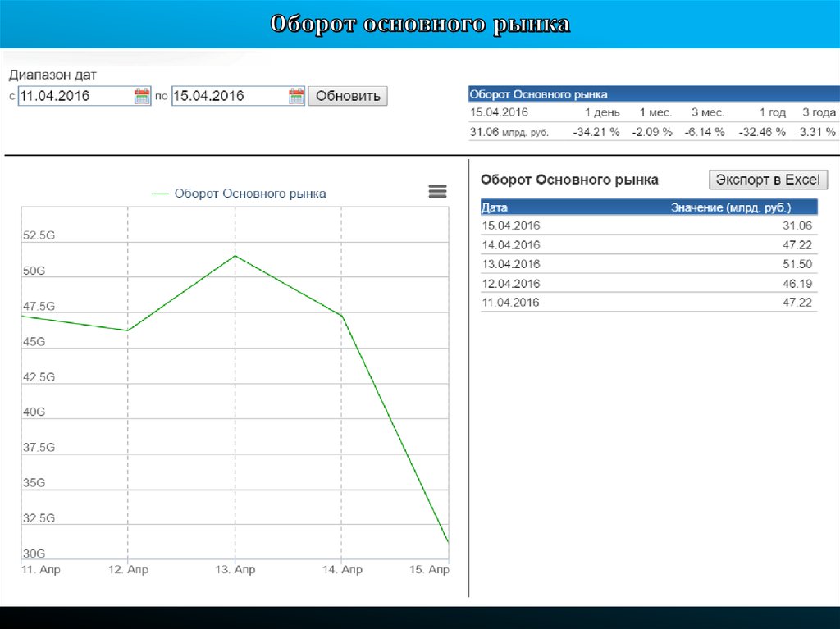Click the -34.21 % one-day change value
The image size is (840, 629).
point(596,132)
